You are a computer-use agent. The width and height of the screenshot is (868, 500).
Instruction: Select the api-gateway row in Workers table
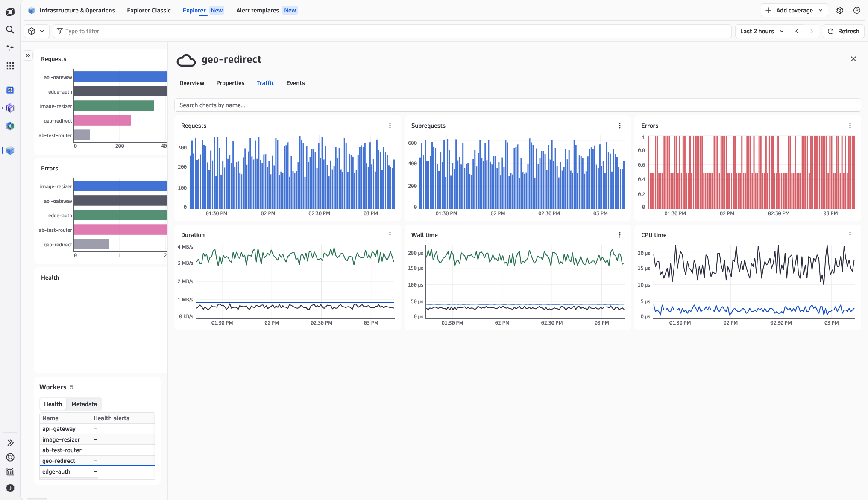[97, 429]
